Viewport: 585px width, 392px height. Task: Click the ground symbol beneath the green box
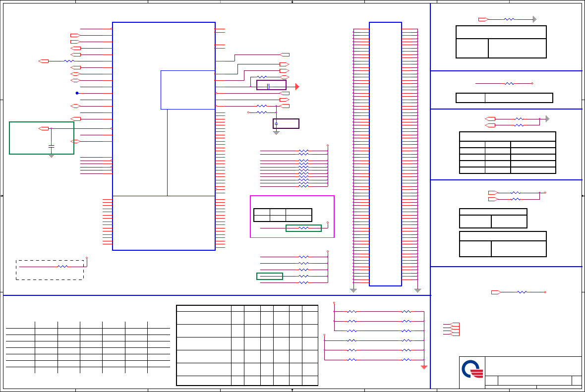(52, 156)
